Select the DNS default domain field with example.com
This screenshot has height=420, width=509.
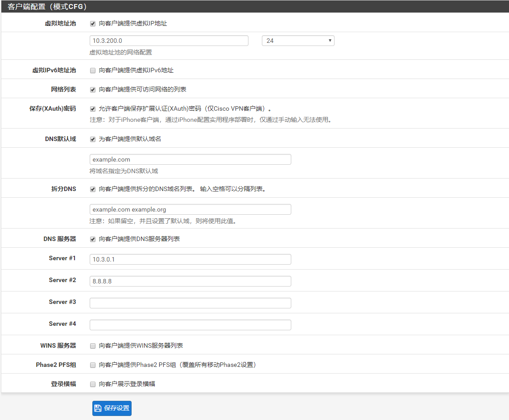point(190,159)
